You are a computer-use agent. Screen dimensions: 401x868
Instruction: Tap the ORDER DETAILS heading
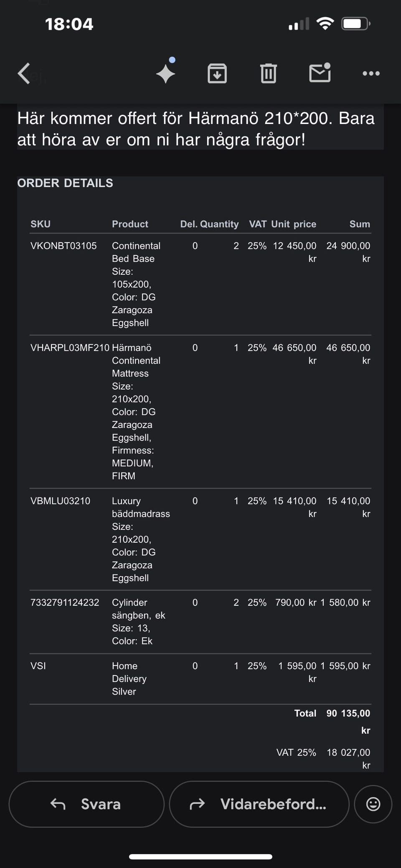65,183
